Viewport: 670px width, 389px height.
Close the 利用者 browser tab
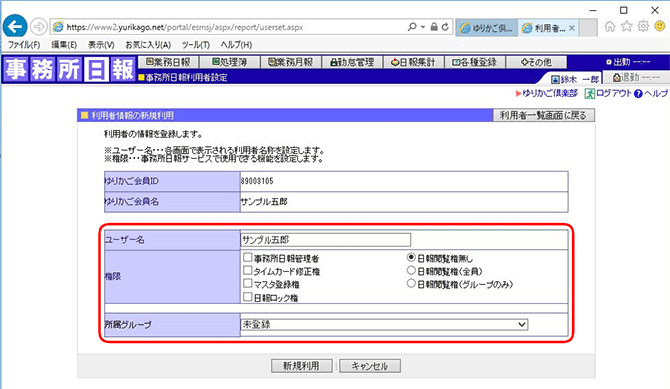(x=572, y=28)
